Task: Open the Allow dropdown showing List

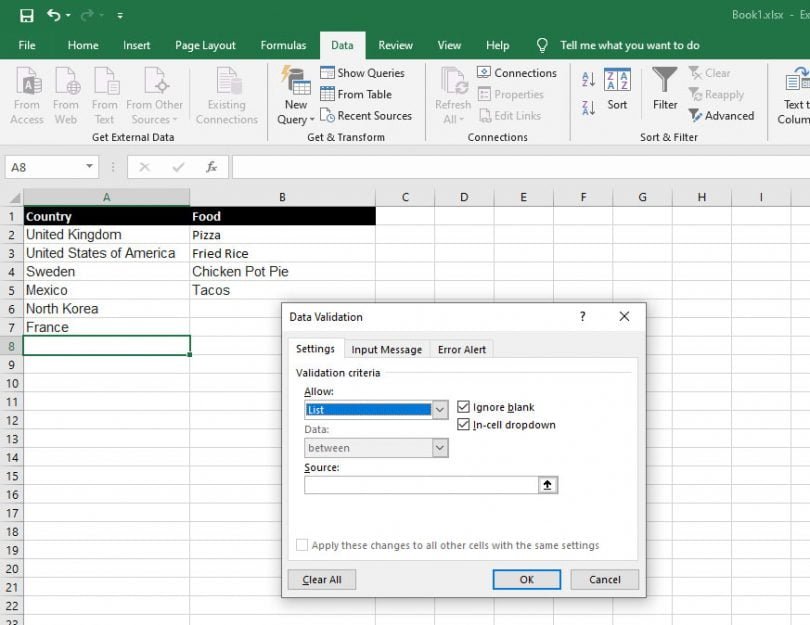Action: [439, 410]
